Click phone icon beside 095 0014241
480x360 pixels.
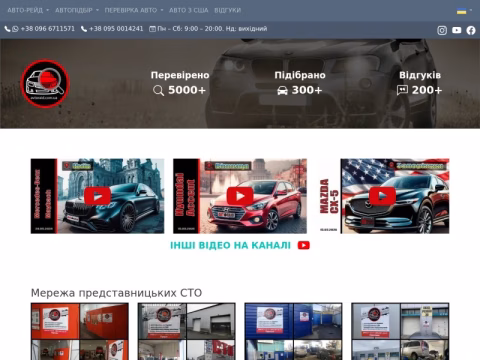[x=84, y=29]
